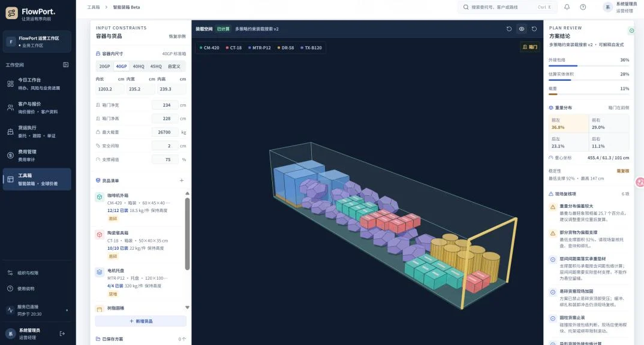The width and height of the screenshot is (644, 345).
Task: Click the logout icon beside 系统管理员
Action: [62, 334]
